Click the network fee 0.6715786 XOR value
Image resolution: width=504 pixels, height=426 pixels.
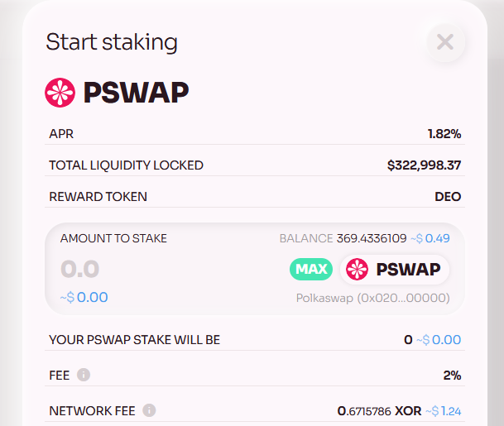379,411
